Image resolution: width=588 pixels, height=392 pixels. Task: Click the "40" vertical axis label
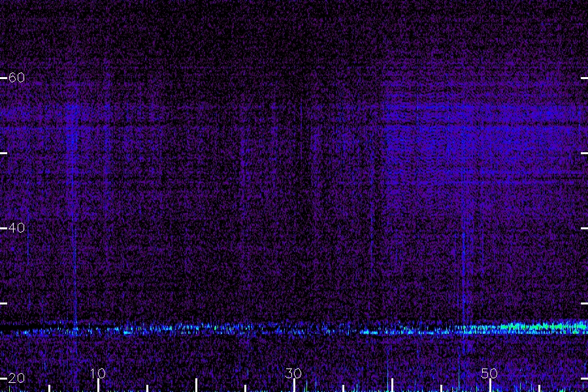pyautogui.click(x=16, y=228)
